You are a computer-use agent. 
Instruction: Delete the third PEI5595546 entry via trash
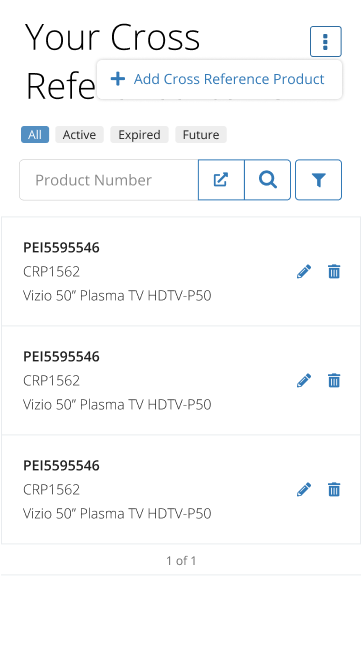click(334, 490)
